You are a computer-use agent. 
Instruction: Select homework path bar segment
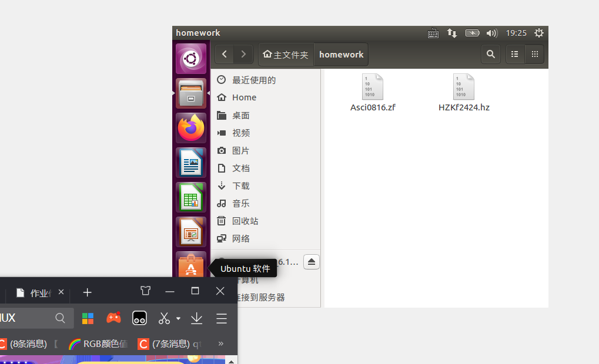point(341,55)
